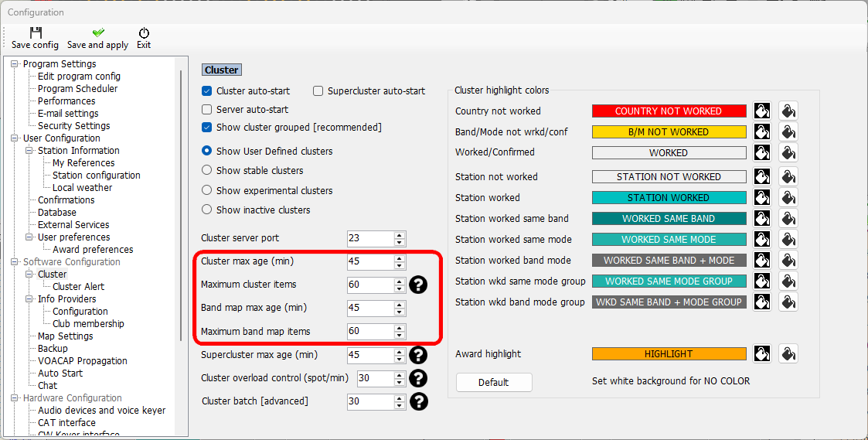Open Edit program config tree item

coord(79,77)
